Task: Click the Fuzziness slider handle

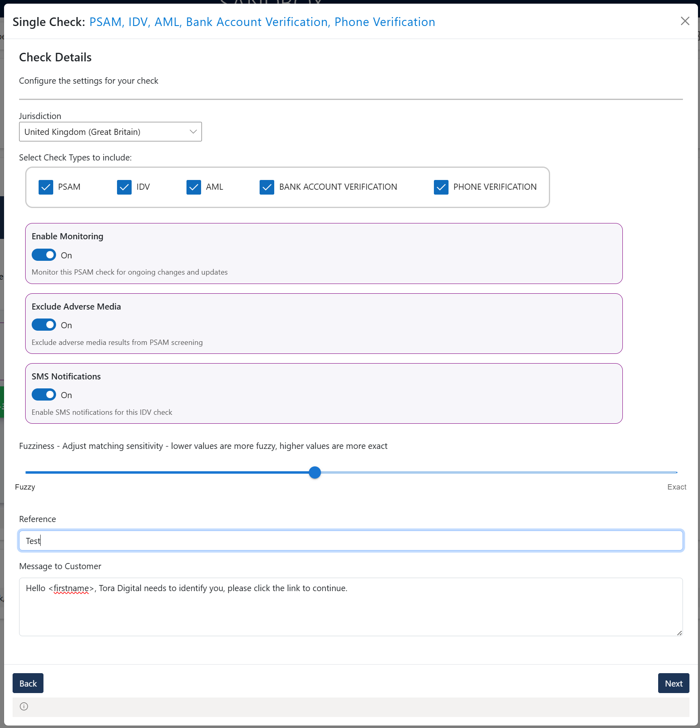Action: click(x=315, y=472)
